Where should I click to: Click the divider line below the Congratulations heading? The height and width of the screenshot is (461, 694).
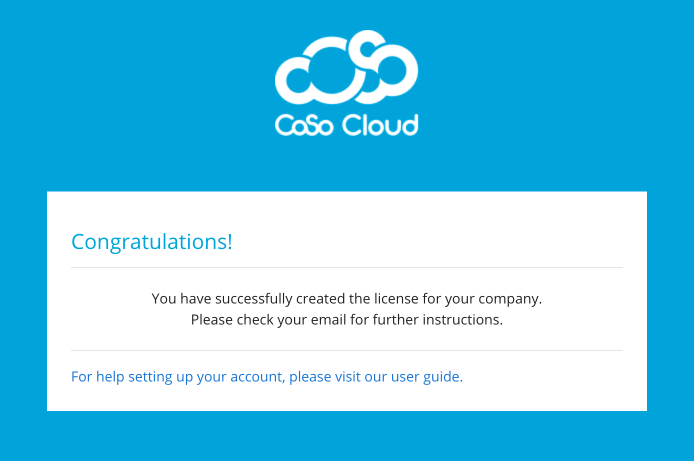pos(346,268)
